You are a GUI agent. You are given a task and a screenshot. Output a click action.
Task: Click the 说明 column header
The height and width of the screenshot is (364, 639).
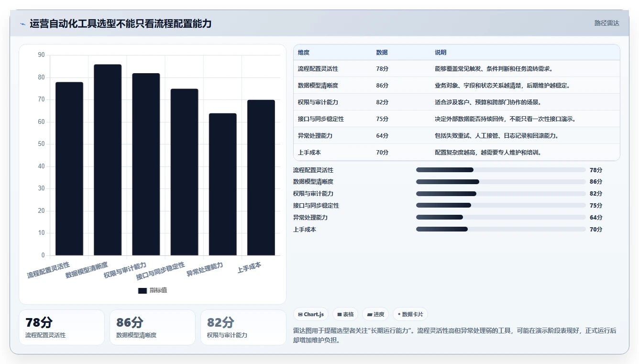pyautogui.click(x=441, y=53)
